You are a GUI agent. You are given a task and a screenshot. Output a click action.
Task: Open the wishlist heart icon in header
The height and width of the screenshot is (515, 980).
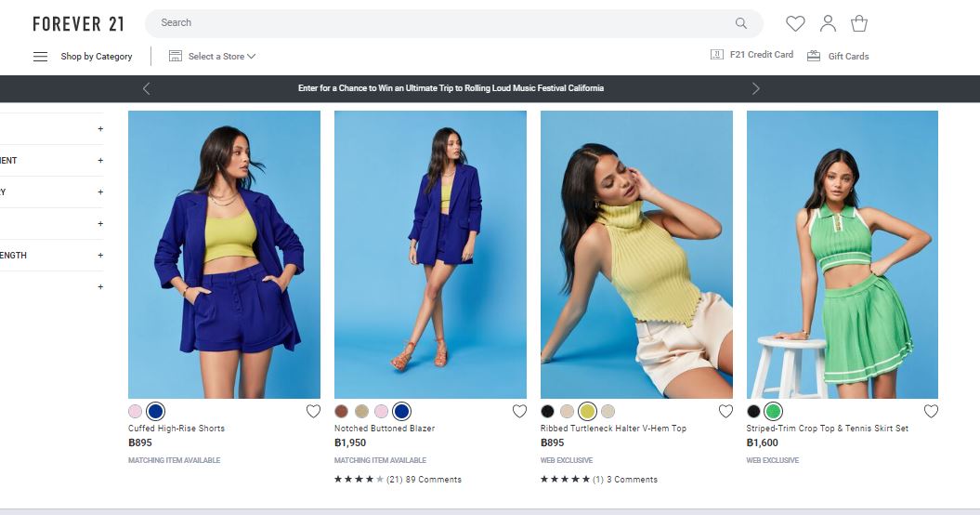(x=795, y=24)
